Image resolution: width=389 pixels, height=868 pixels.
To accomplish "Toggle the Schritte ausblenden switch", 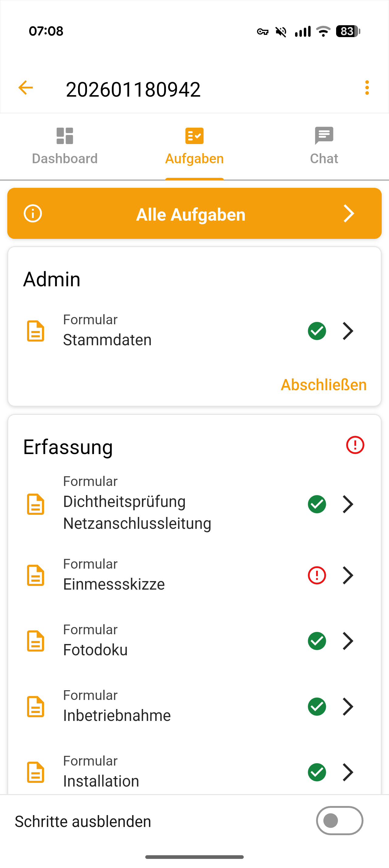I will tap(339, 821).
